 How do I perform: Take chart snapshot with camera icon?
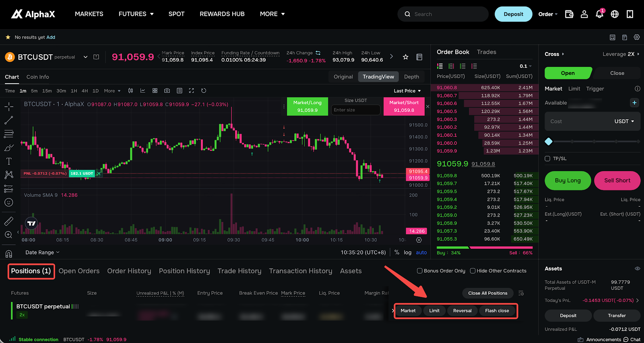click(167, 91)
